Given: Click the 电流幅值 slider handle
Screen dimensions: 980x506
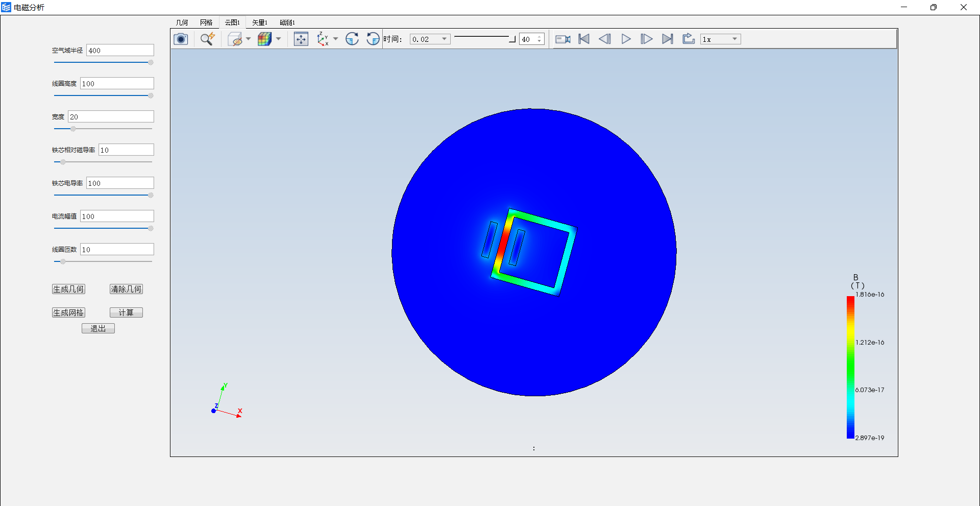Looking at the screenshot, I should [x=151, y=228].
